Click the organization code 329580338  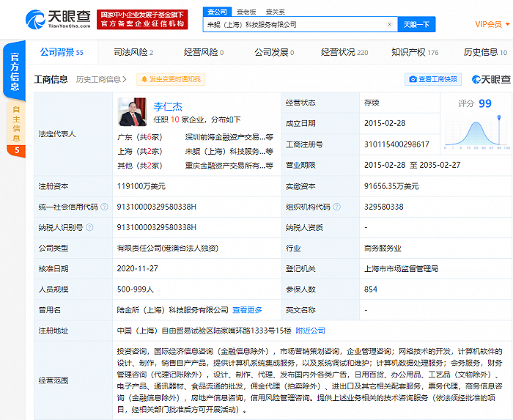[384, 207]
